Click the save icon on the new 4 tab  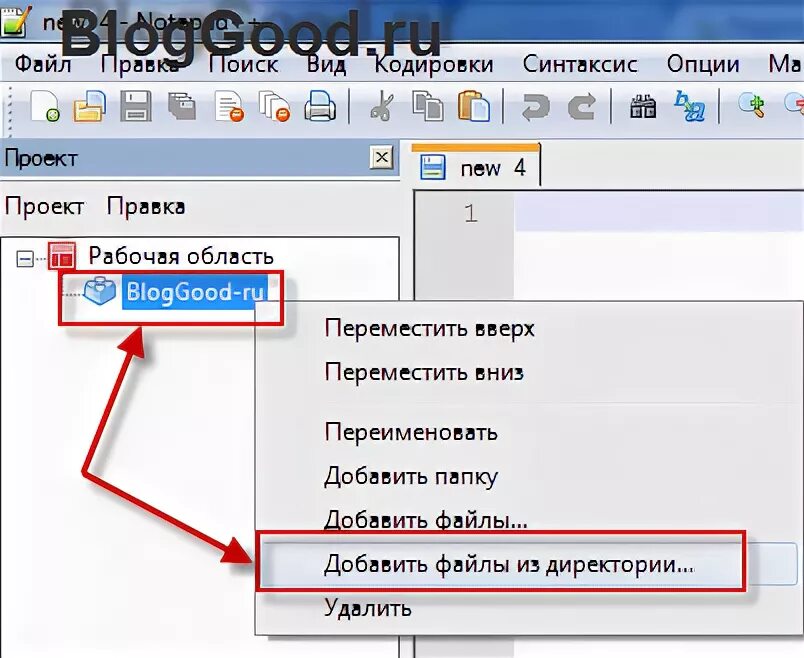432,167
